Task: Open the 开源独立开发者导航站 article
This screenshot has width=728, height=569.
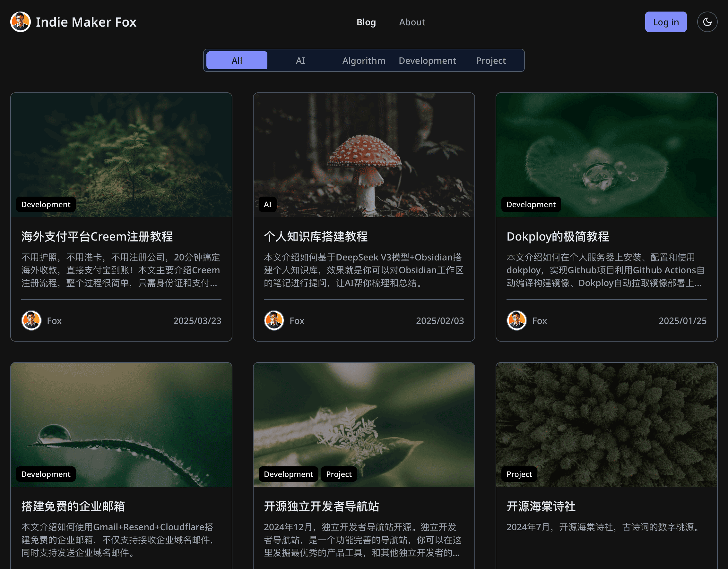Action: (x=321, y=506)
